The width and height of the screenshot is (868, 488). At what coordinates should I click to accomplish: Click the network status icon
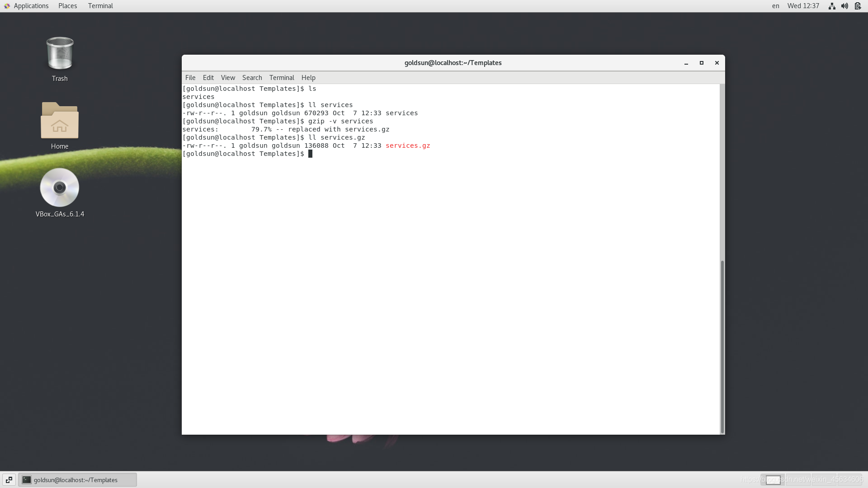point(832,5)
